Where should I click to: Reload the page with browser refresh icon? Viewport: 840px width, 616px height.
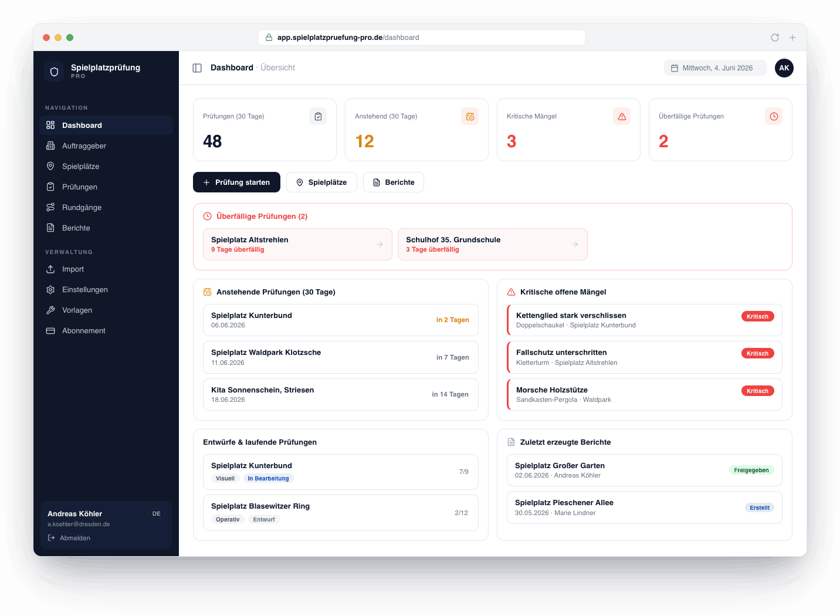coord(775,38)
